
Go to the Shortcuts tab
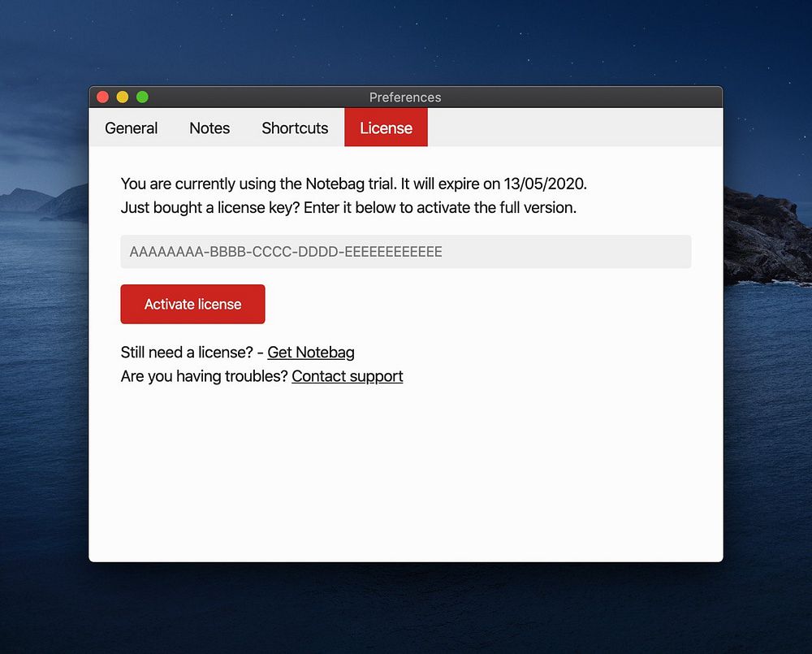[x=295, y=128]
